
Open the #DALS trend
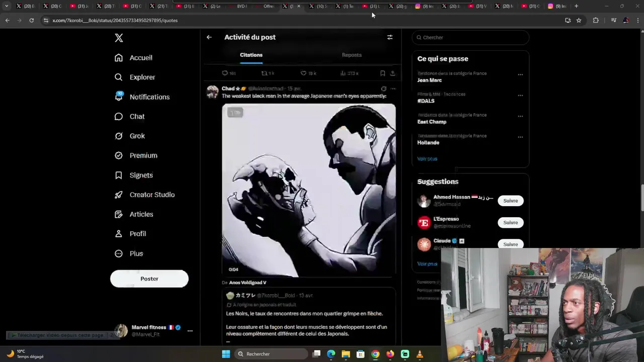pyautogui.click(x=426, y=101)
